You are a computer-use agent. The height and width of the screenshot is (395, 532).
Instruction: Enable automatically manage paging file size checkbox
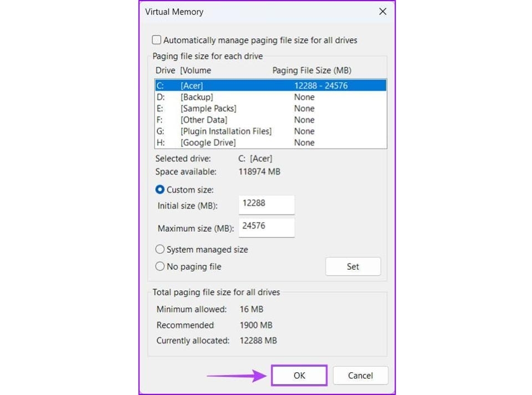156,40
